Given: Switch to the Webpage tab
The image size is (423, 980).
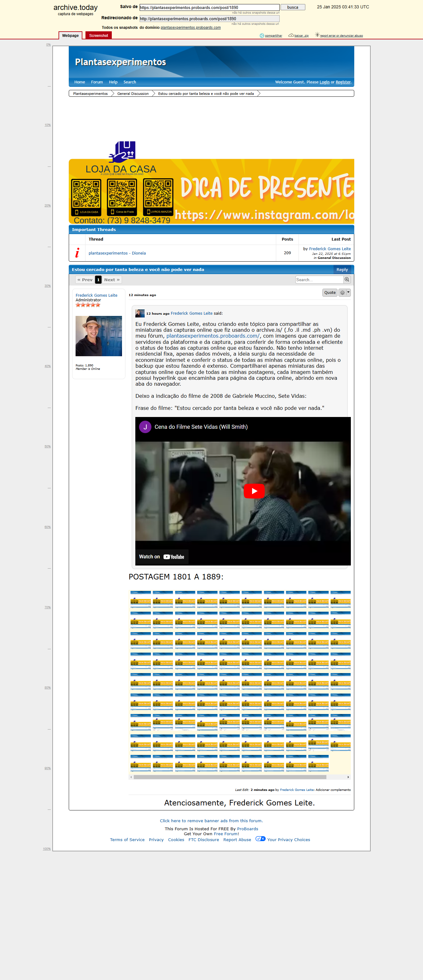Looking at the screenshot, I should pyautogui.click(x=70, y=35).
